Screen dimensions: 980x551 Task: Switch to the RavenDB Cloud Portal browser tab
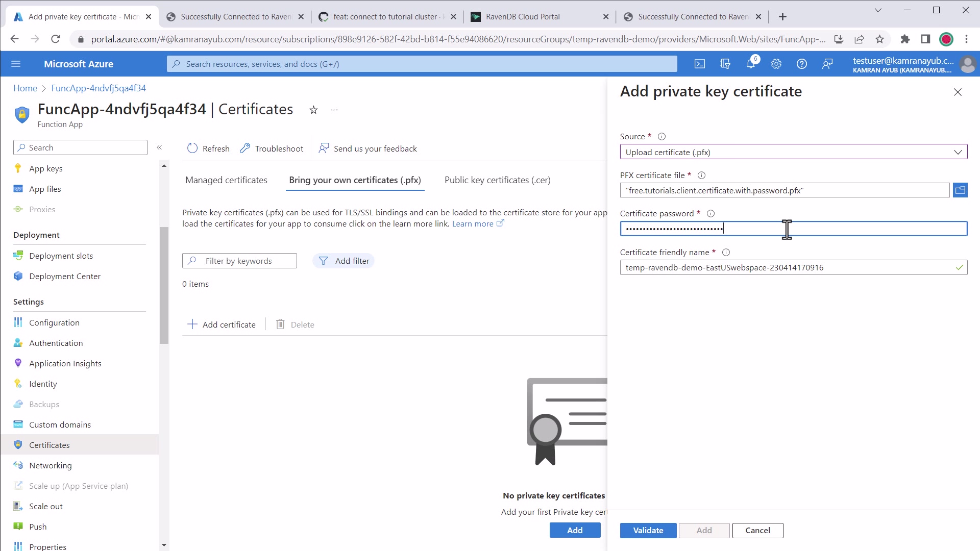540,17
